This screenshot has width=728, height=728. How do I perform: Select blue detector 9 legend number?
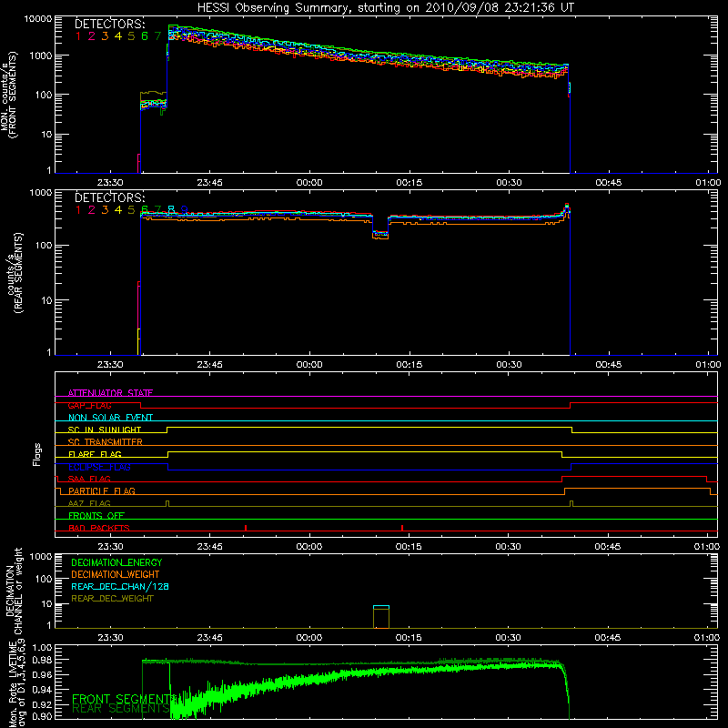tap(185, 210)
